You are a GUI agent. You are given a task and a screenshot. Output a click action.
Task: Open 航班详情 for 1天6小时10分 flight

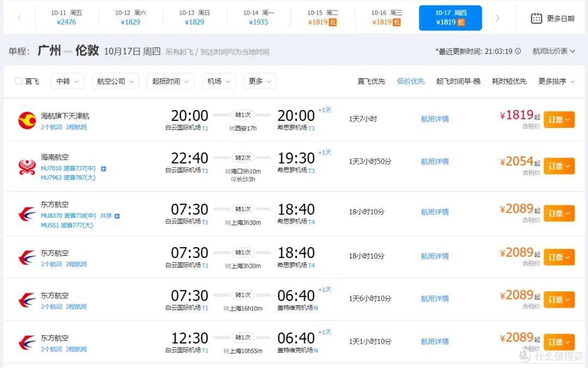pos(434,299)
